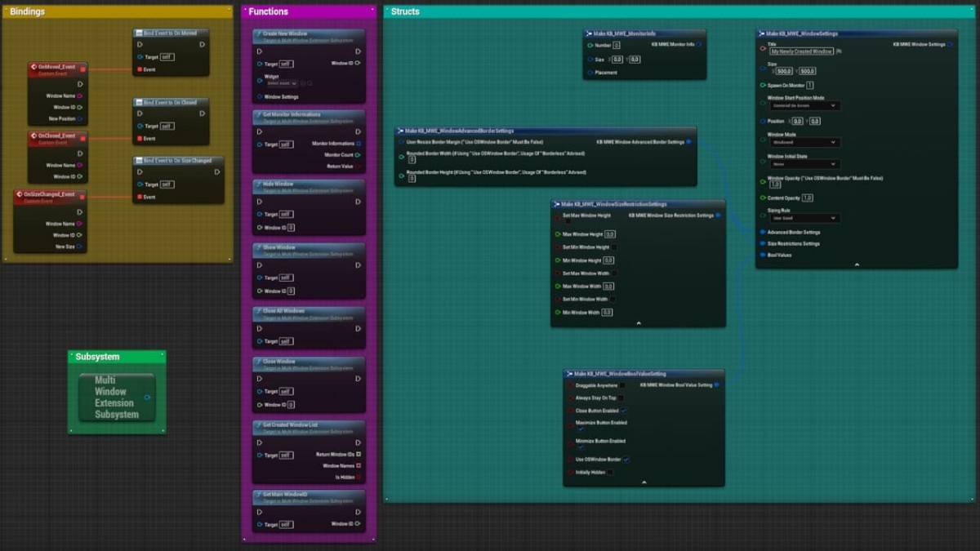Select the Functions comment box title
Screen dimensions: 980x551
coord(269,12)
